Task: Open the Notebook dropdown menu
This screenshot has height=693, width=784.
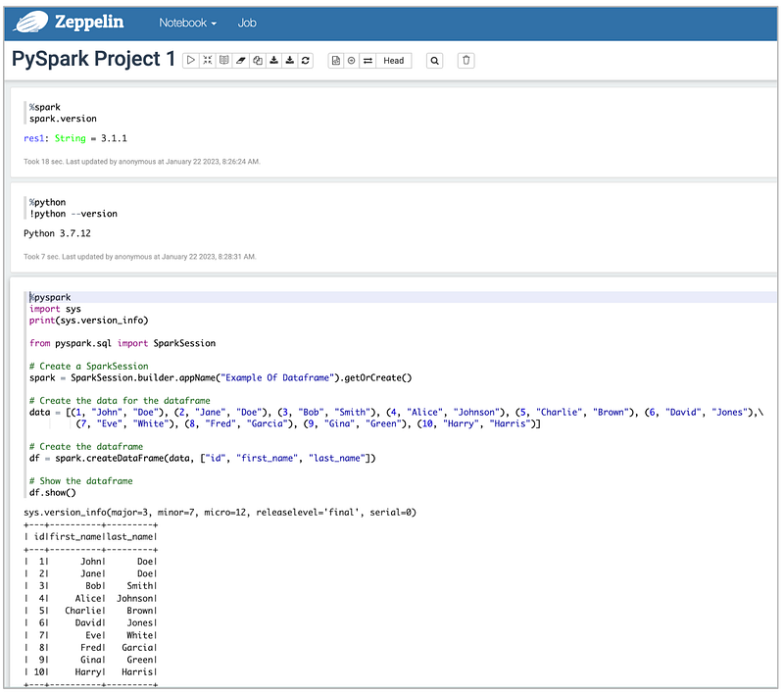Action: pyautogui.click(x=187, y=23)
